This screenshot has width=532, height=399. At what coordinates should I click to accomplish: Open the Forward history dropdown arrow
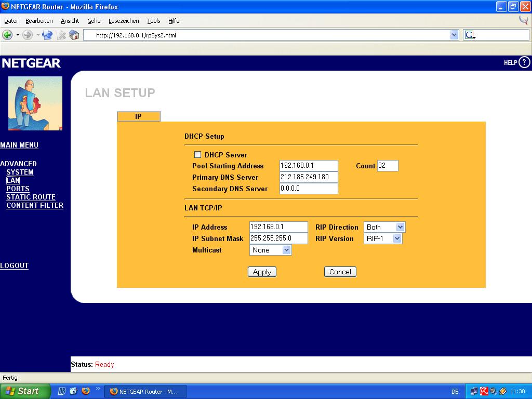pyautogui.click(x=38, y=35)
